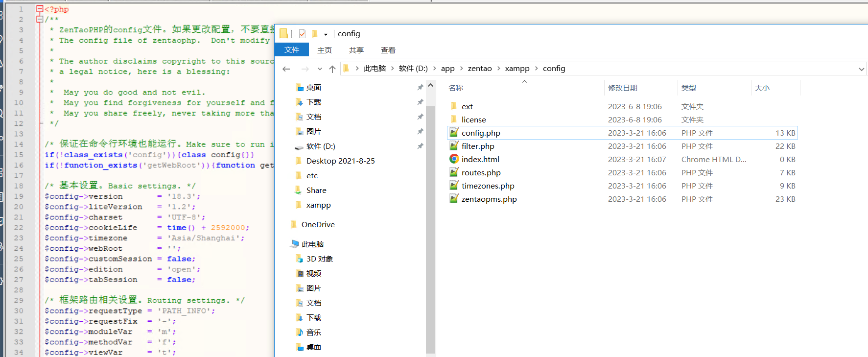Viewport: 868px width, 357px height.
Task: Sort files by the 类型 column header
Action: tap(688, 88)
